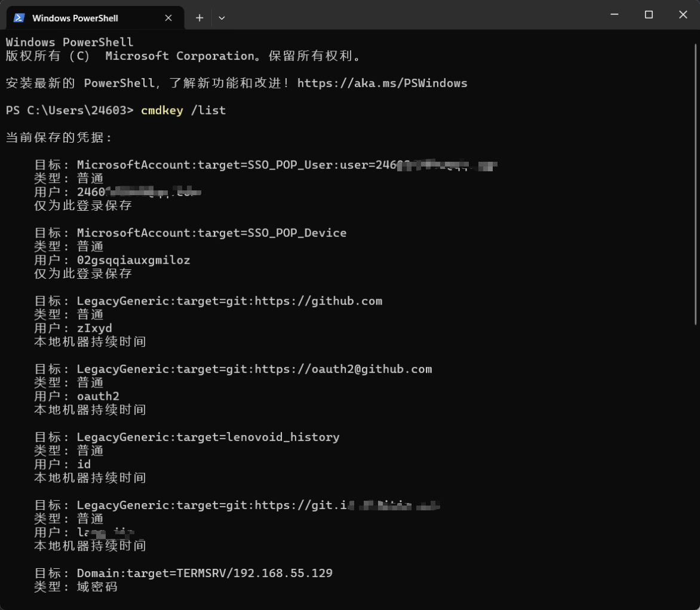The height and width of the screenshot is (610, 700).
Task: Click the '域密码' type text
Action: [97, 587]
